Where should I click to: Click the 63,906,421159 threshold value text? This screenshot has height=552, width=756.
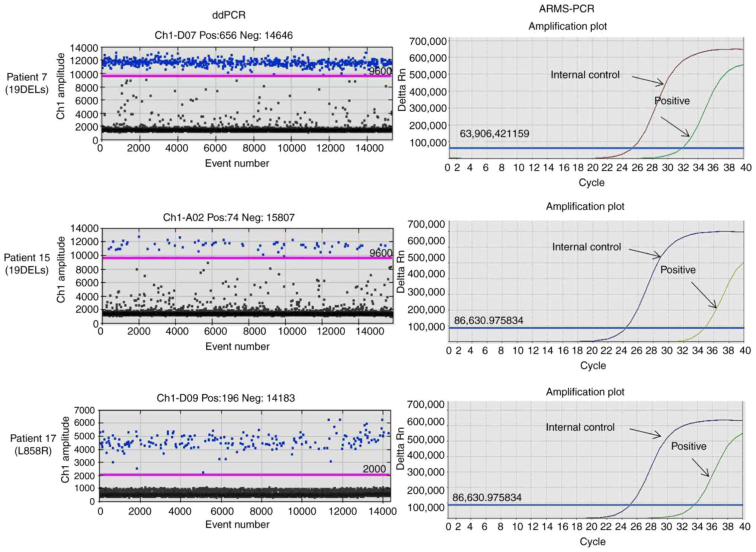click(494, 134)
